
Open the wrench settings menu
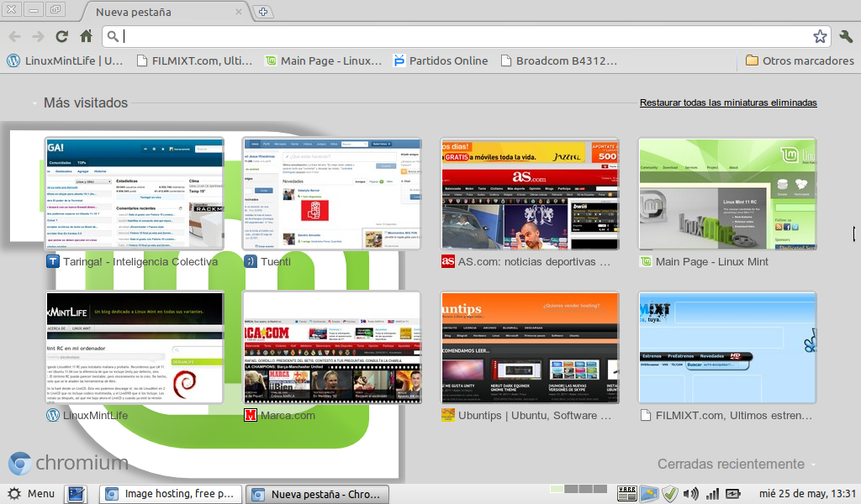tap(846, 37)
